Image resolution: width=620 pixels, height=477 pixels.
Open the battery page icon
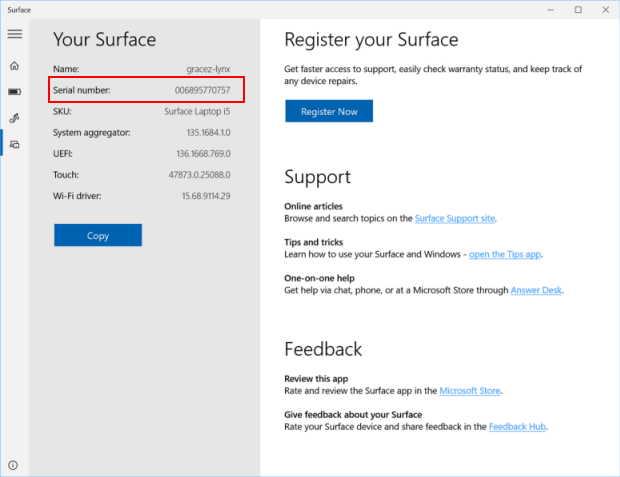15,92
